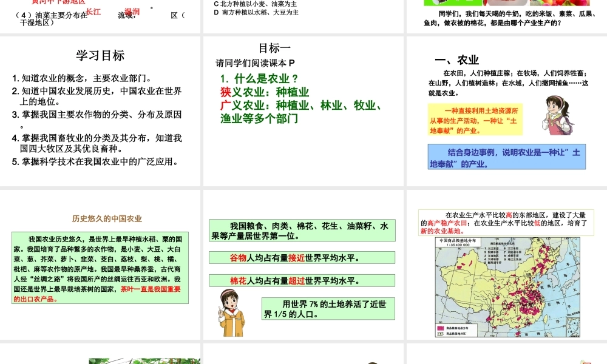Click option C 北方种植以小麦、油菜为主
The height and width of the screenshot is (364, 607).
pyautogui.click(x=256, y=4)
